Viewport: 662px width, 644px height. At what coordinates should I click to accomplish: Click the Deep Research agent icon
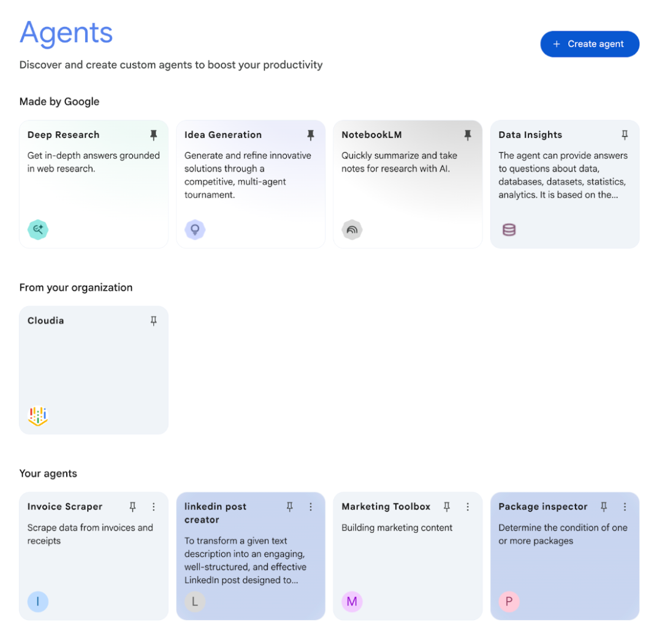[x=38, y=230]
